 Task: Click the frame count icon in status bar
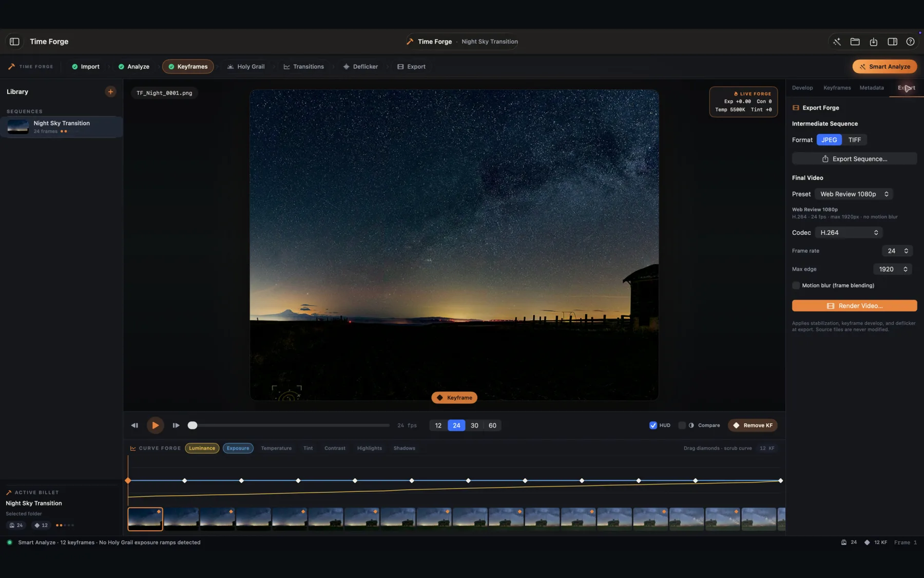click(x=843, y=543)
